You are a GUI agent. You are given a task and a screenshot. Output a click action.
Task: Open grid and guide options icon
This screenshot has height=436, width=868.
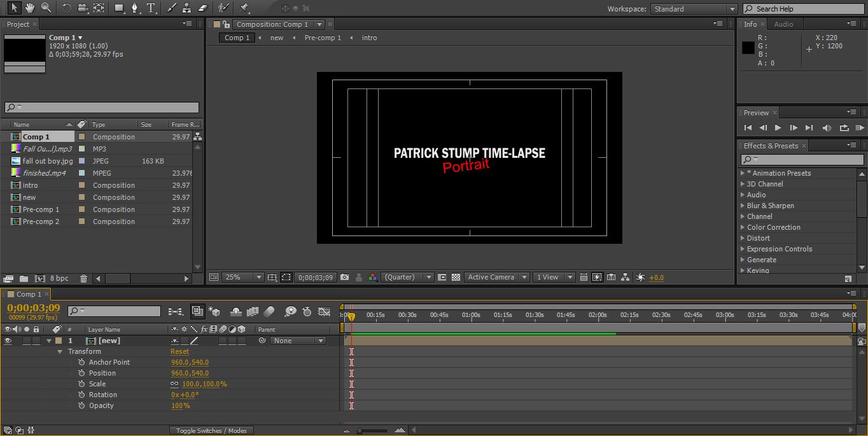click(272, 278)
